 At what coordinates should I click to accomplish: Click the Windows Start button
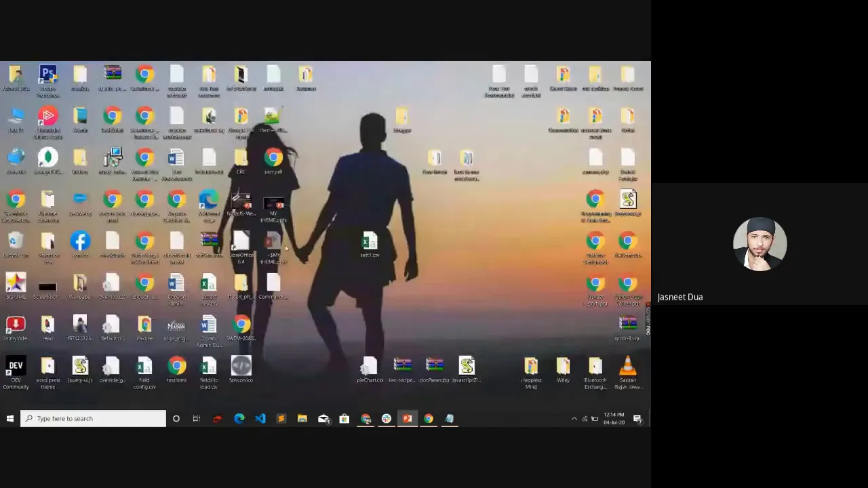coord(9,419)
